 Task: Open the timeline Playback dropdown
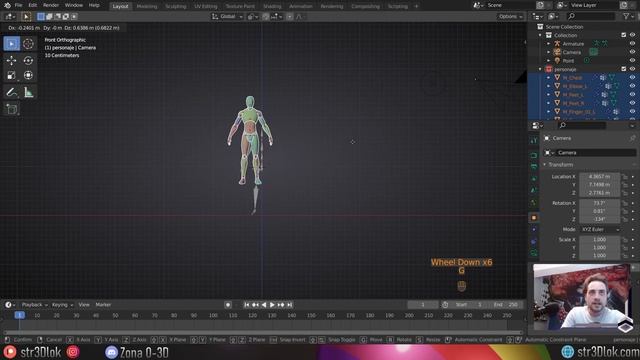click(x=35, y=305)
